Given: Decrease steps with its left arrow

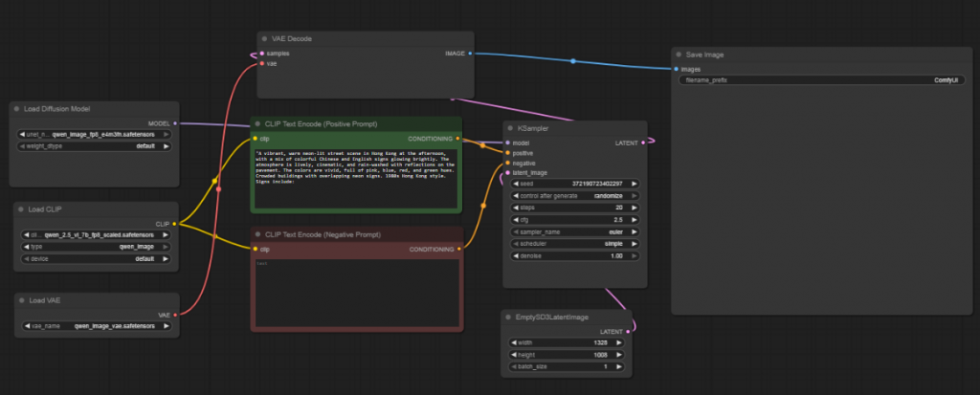Looking at the screenshot, I should tap(515, 208).
